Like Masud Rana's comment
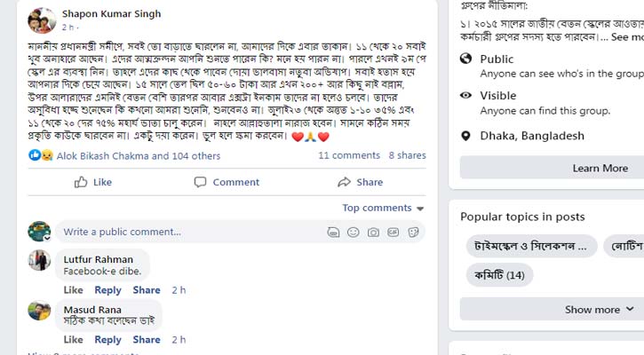The width and height of the screenshot is (644, 355). (73, 340)
